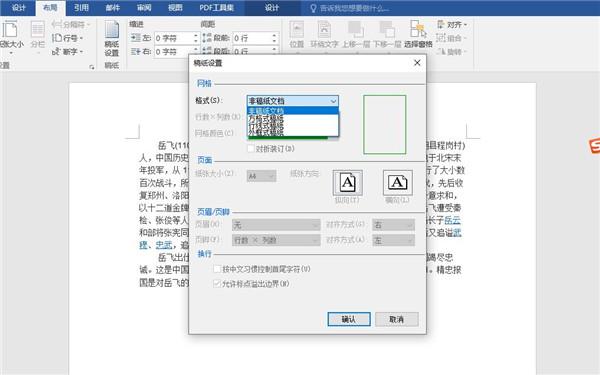Viewport: 600px width, 375px height.
Task: Open 分隔符 breaks in the ribbon
Action: 71,24
